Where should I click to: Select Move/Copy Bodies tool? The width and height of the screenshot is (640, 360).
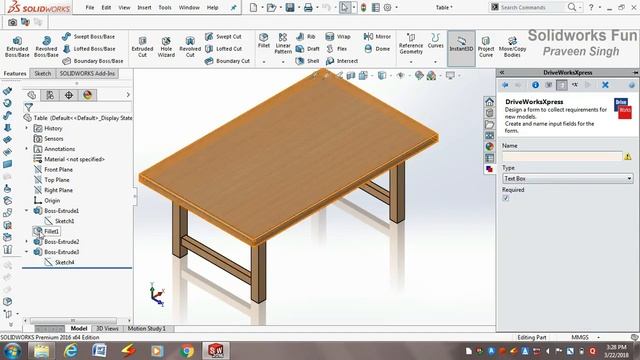tap(512, 47)
